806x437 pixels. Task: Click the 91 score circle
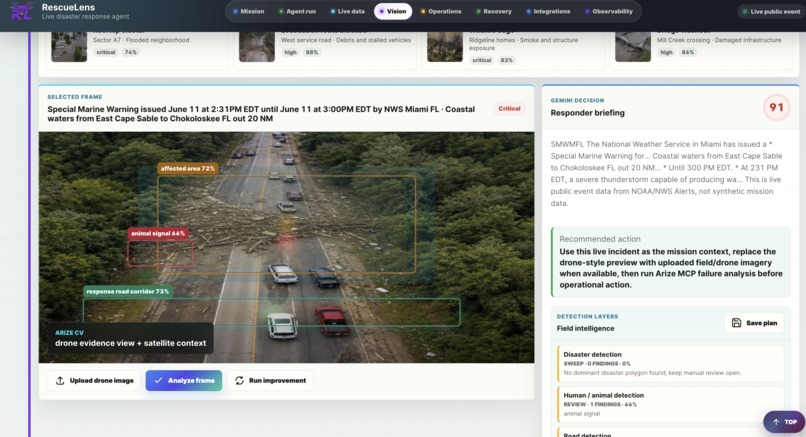776,107
